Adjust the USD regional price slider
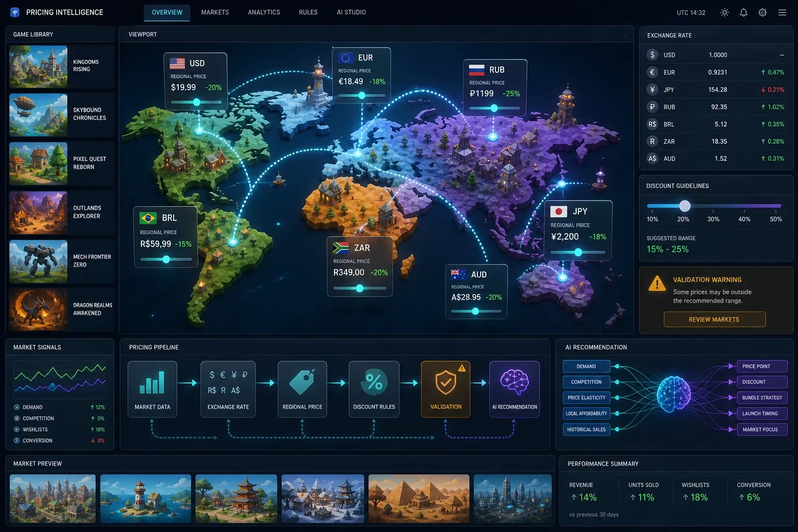The width and height of the screenshot is (798, 532). click(x=196, y=102)
